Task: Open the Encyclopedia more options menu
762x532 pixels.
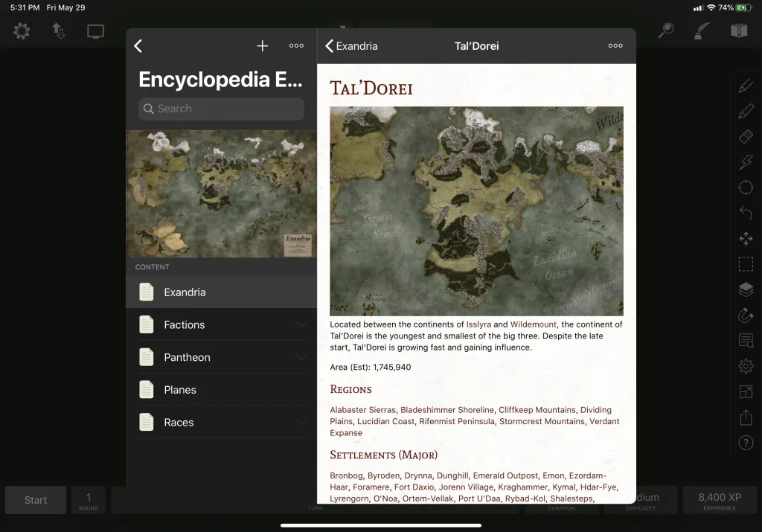Action: (x=296, y=45)
